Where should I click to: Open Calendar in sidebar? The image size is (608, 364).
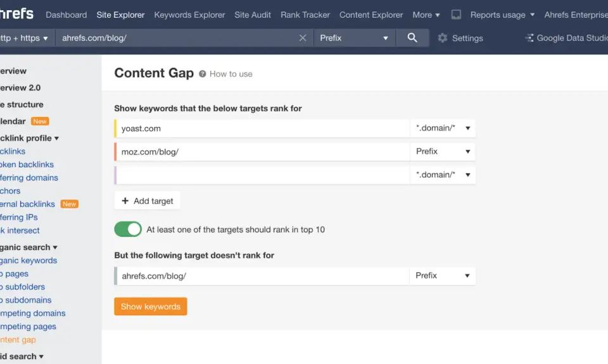click(13, 122)
